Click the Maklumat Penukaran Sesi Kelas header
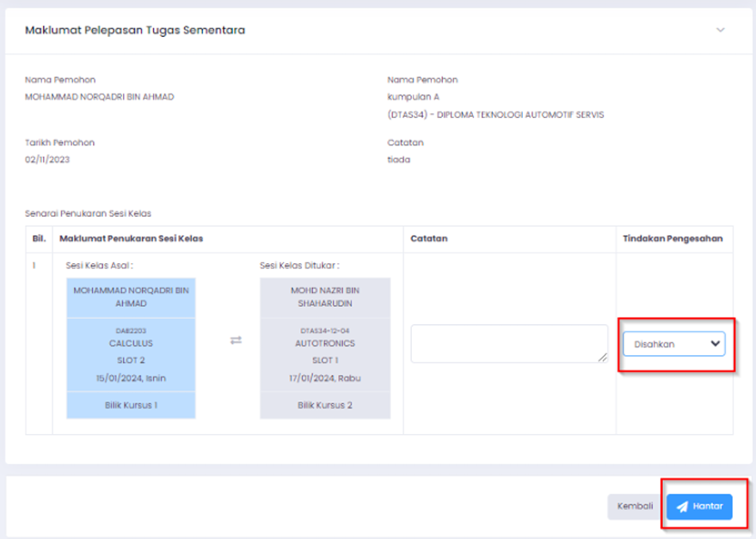Viewport: 756px width, 539px height. 131,238
